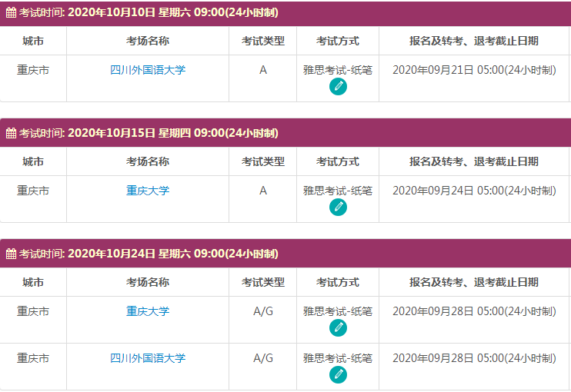This screenshot has height=392, width=571.
Task: Click 09月28日 deadline in 重庆大学 row
Action: point(474,311)
